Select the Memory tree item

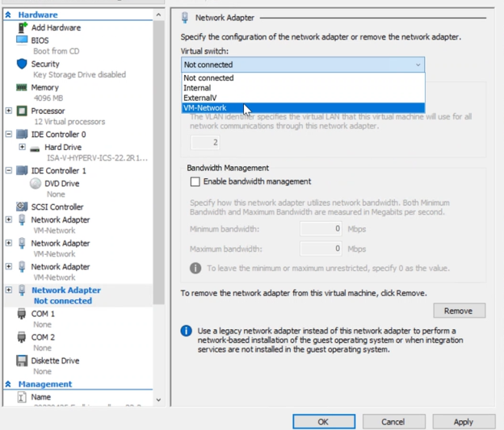click(44, 87)
